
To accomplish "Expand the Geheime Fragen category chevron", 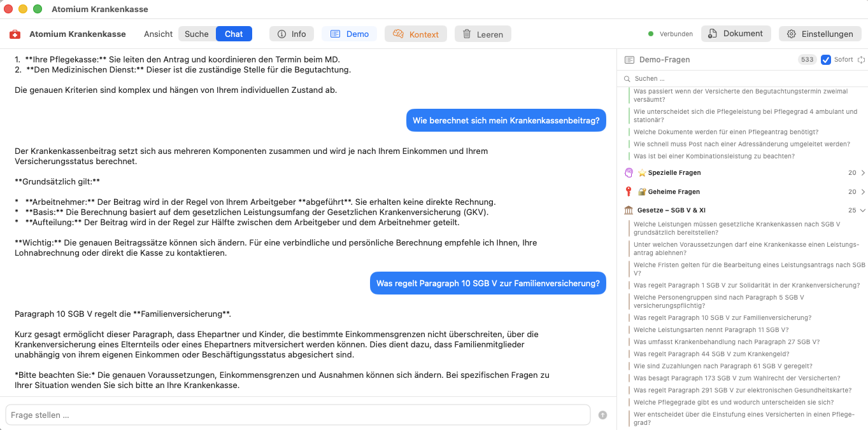I will coord(863,192).
